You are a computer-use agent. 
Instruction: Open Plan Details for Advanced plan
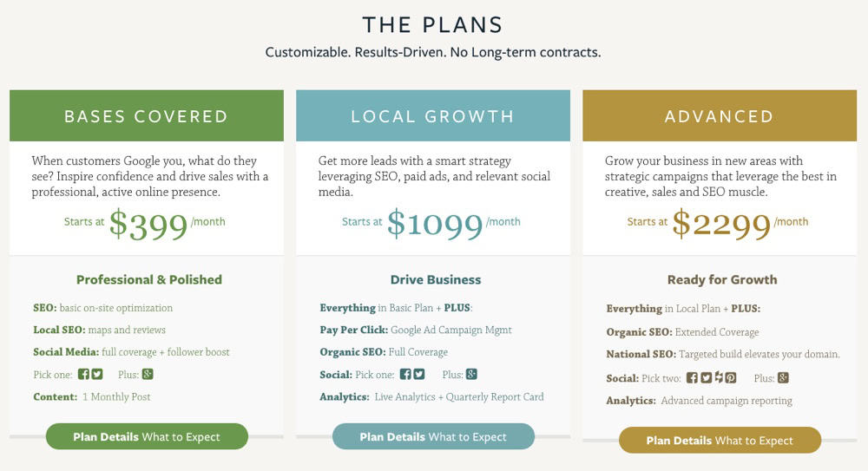(720, 441)
